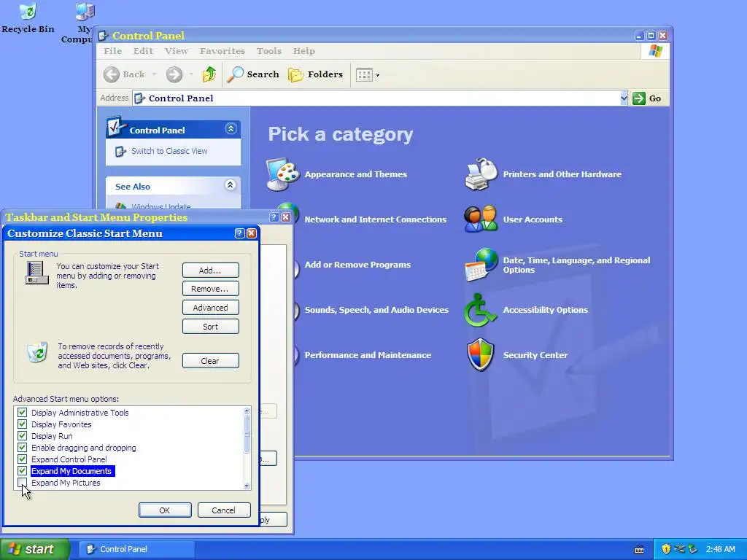Screen dimensions: 747x560
Task: Click the Sort button
Action: (x=210, y=327)
